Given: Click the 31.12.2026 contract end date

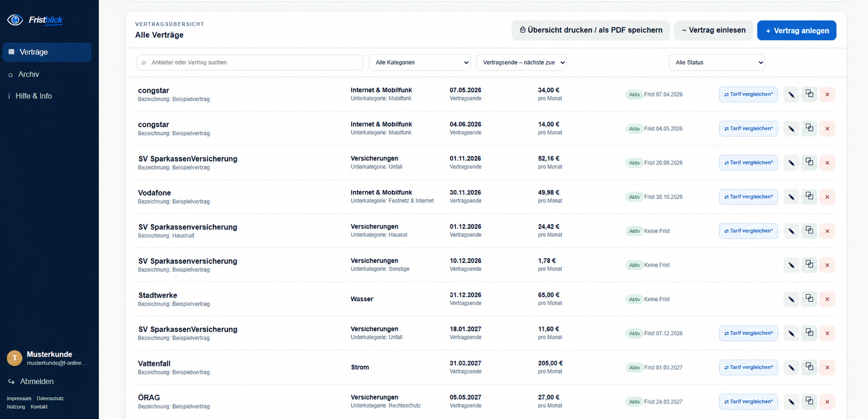Looking at the screenshot, I should (x=465, y=295).
